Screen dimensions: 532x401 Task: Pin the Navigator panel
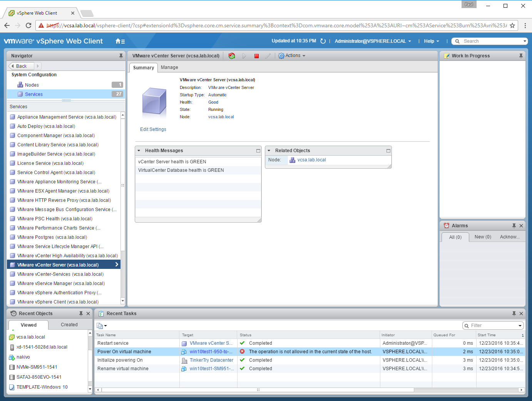pyautogui.click(x=121, y=56)
